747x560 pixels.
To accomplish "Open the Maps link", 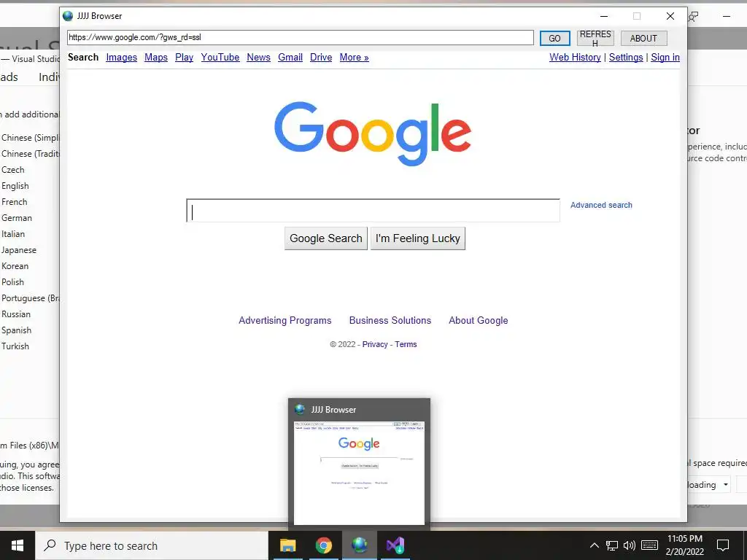I will [x=156, y=57].
